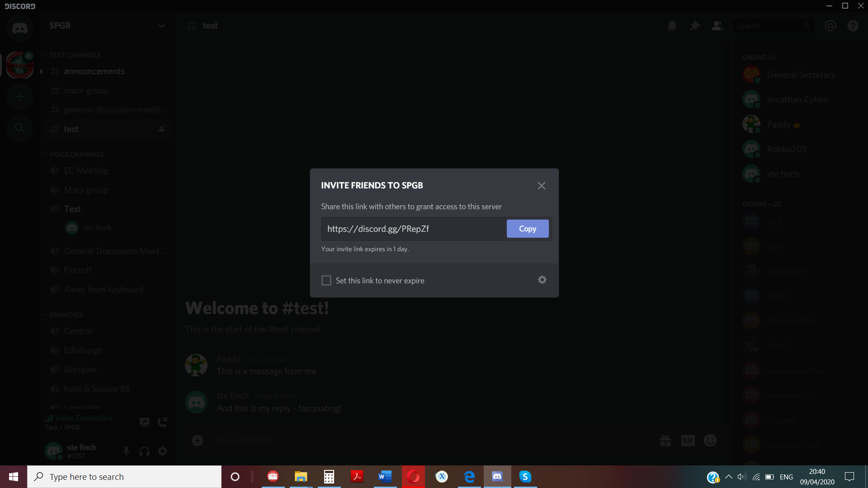Open server discovery search icon
The image size is (868, 488).
pos(20,128)
